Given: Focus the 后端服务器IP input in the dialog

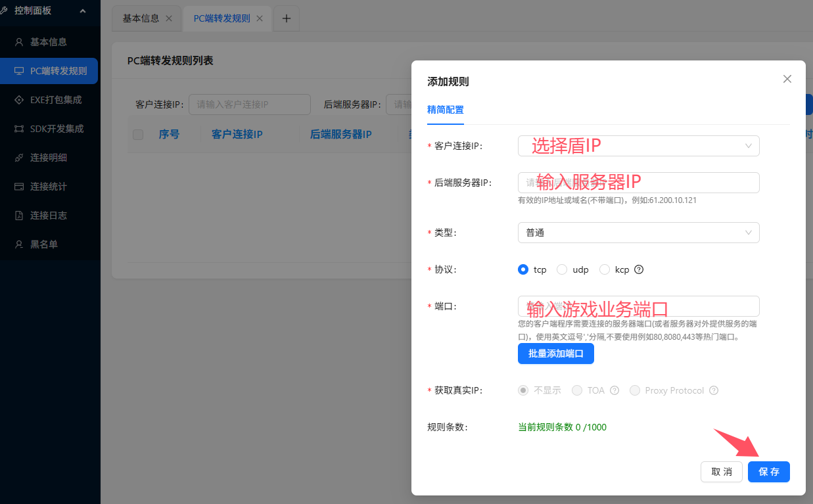Looking at the screenshot, I should click(x=639, y=183).
